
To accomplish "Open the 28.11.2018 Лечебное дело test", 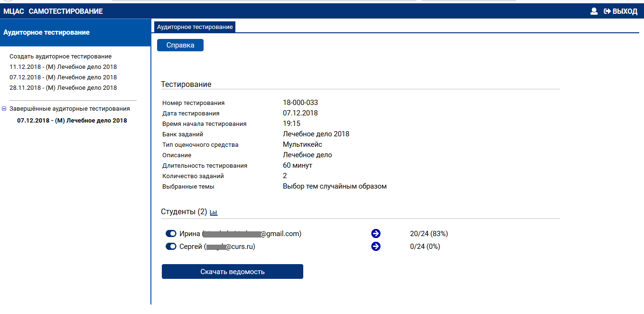I will 63,88.
